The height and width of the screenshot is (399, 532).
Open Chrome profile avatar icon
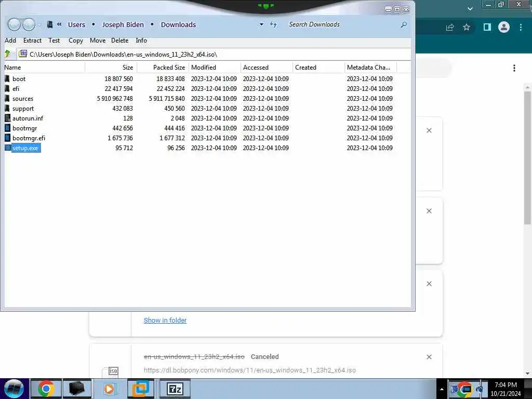504,27
